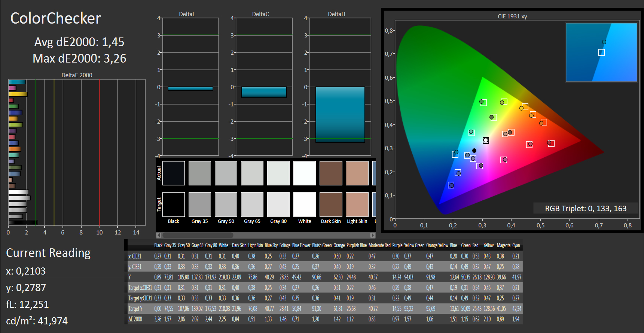Select the Actual Gray 80 swatch

[278, 173]
